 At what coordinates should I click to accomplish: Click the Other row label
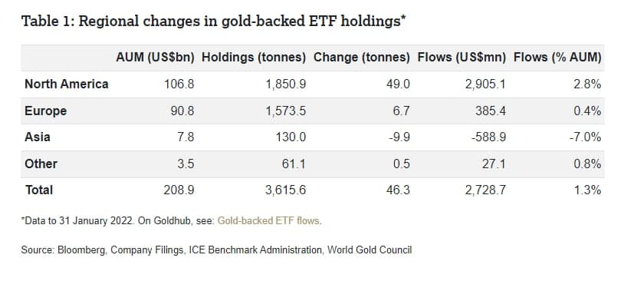(41, 164)
